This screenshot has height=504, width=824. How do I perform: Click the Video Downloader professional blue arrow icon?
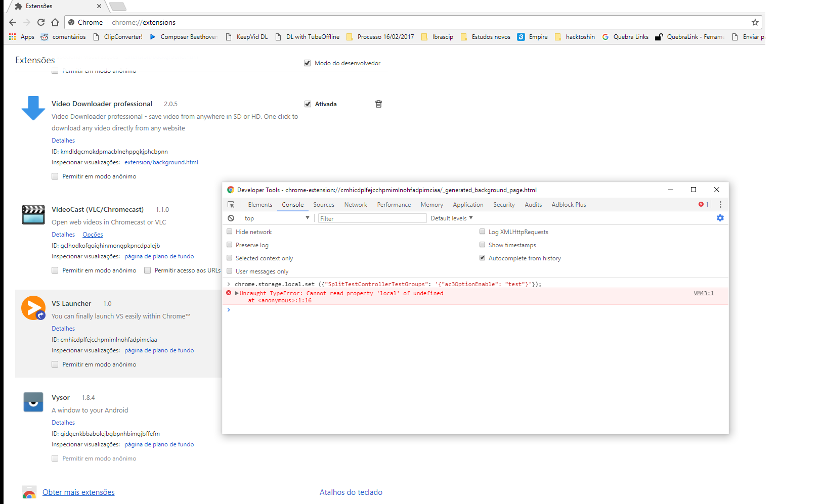click(33, 108)
